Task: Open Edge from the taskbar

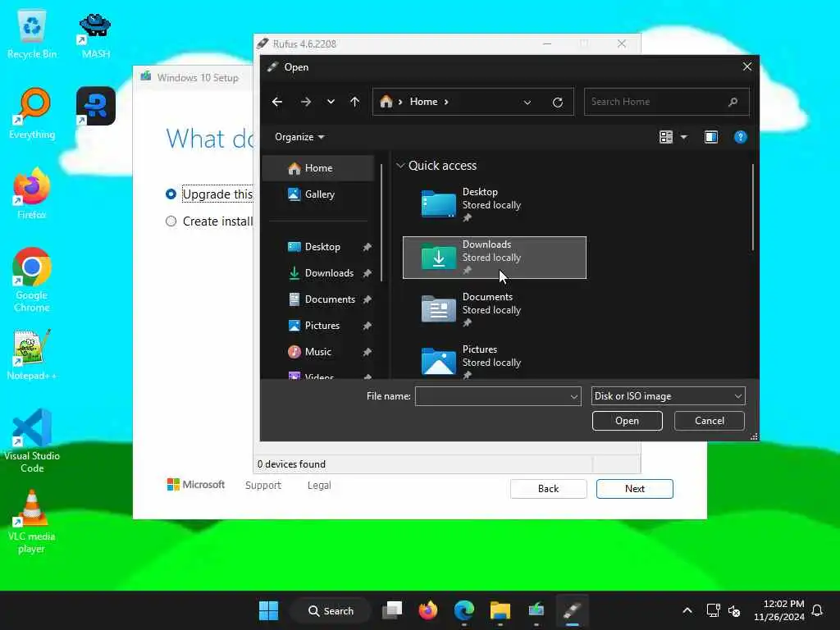Action: (x=464, y=610)
